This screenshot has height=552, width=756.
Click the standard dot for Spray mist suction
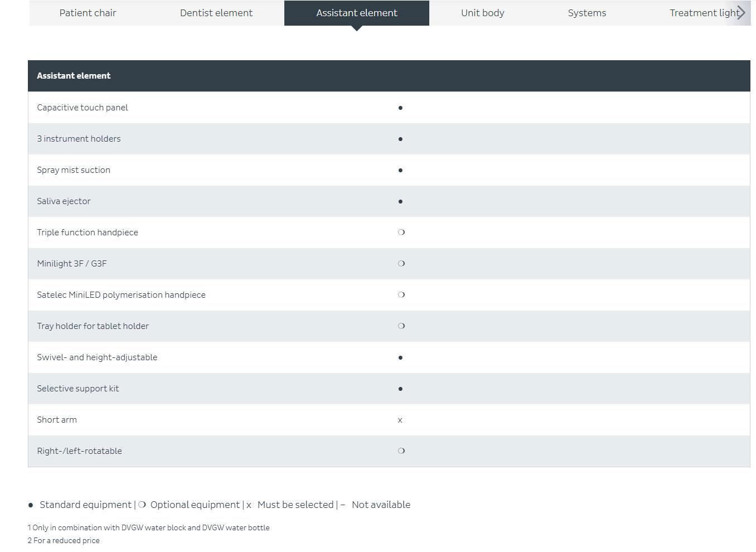pos(400,170)
